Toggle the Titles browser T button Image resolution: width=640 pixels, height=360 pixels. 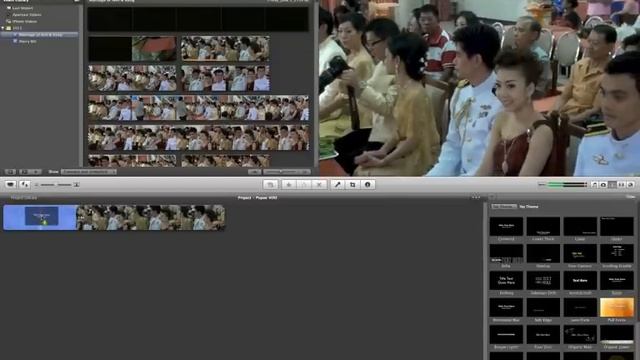612,185
